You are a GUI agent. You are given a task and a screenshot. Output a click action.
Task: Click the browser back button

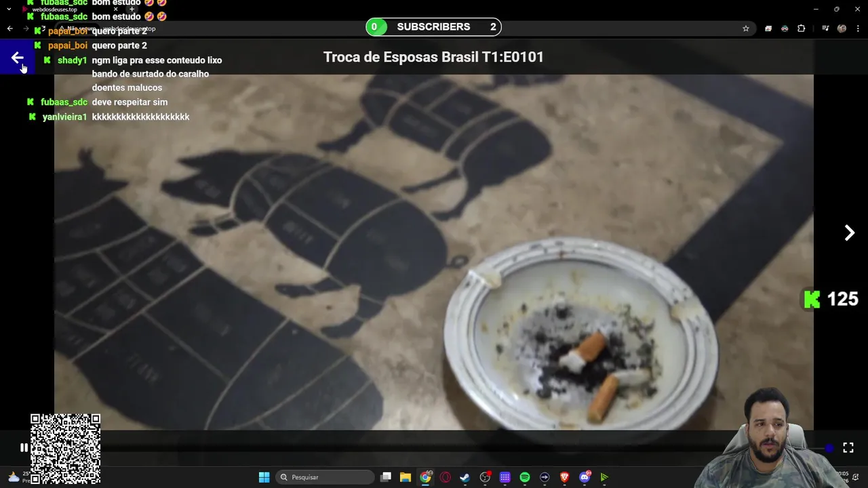(9, 28)
